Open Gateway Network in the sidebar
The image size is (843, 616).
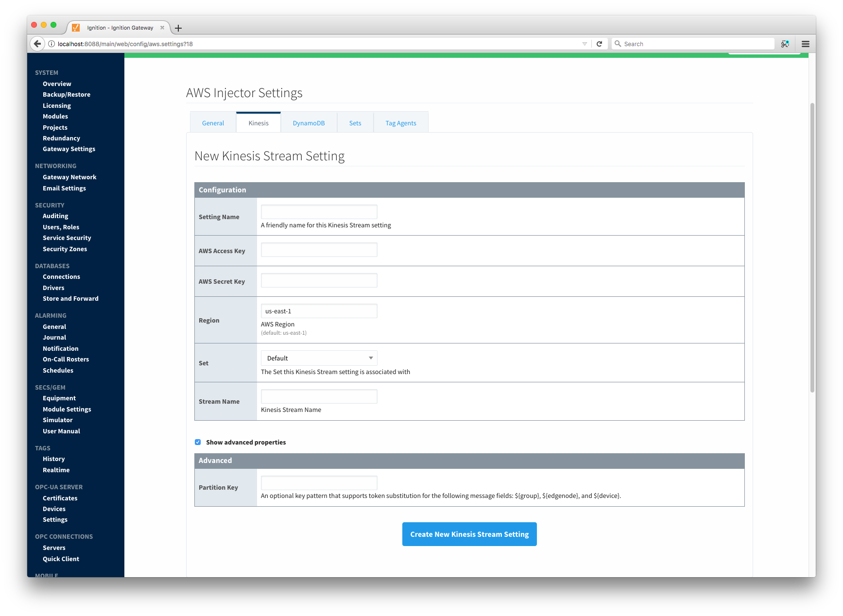[69, 177]
